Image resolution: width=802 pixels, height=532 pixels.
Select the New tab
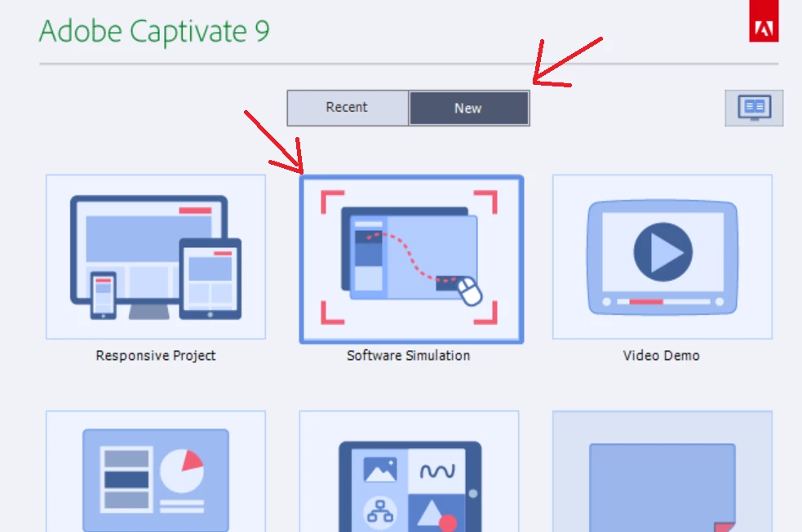[x=469, y=108]
